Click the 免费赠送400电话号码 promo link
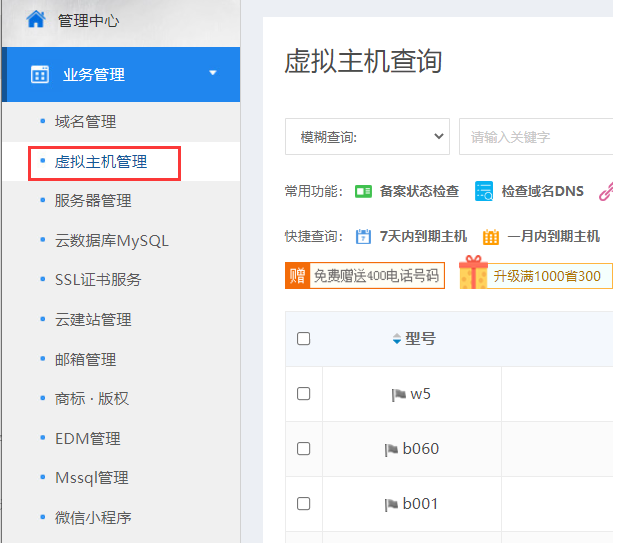This screenshot has width=617, height=543. (365, 276)
